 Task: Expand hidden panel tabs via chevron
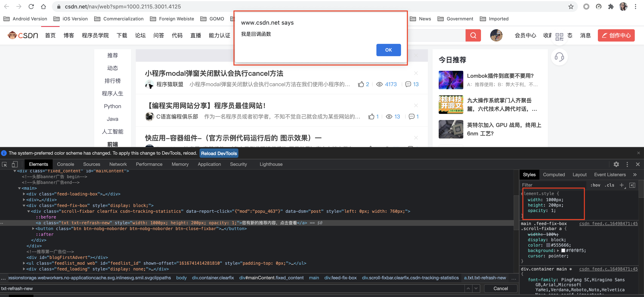636,175
